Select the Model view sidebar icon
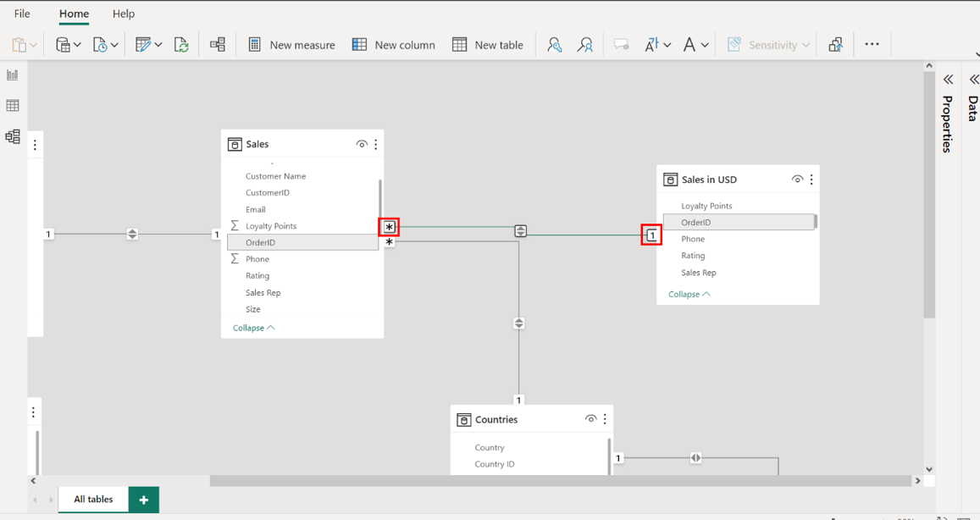This screenshot has height=520, width=980. pos(13,136)
